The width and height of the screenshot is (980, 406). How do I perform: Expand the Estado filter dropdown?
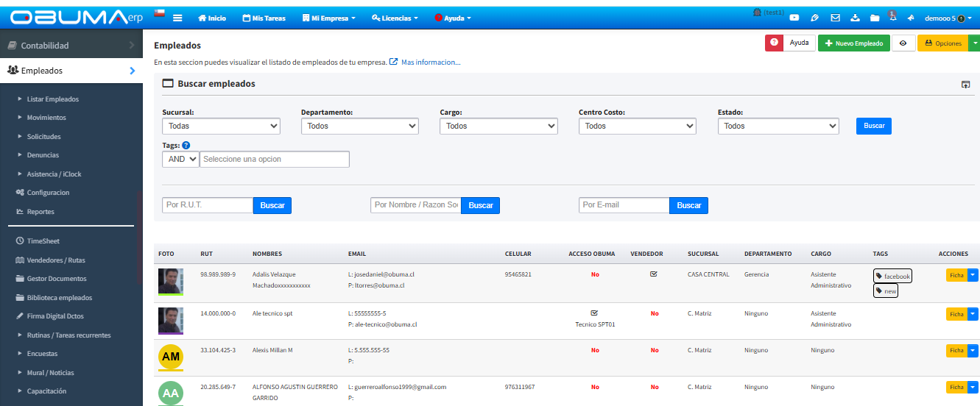[x=778, y=126]
